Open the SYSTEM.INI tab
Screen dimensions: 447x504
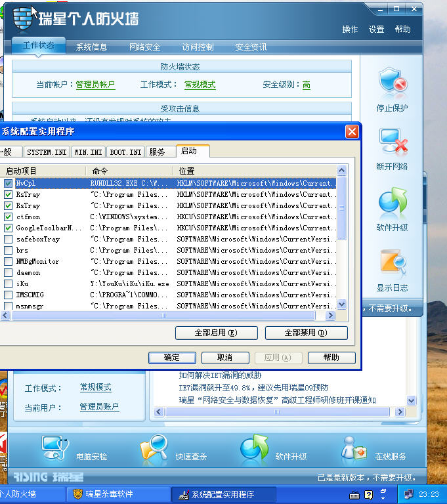click(47, 152)
